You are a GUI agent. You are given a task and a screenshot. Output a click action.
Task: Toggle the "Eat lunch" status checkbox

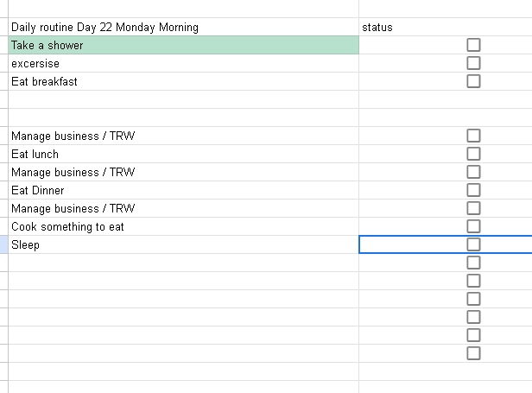coord(473,154)
